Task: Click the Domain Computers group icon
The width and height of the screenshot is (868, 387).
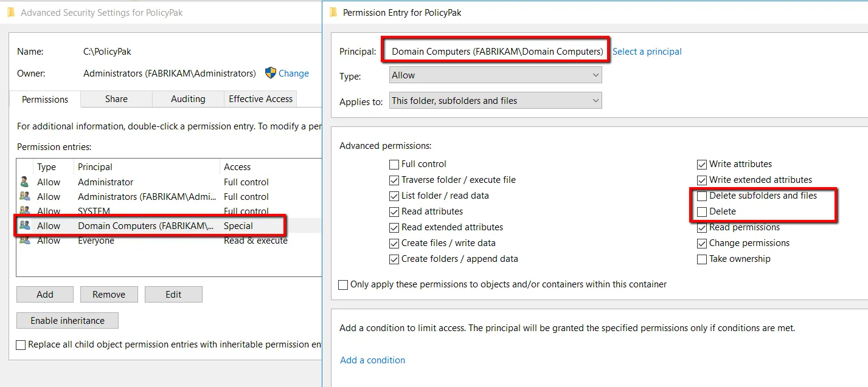Action: point(24,225)
